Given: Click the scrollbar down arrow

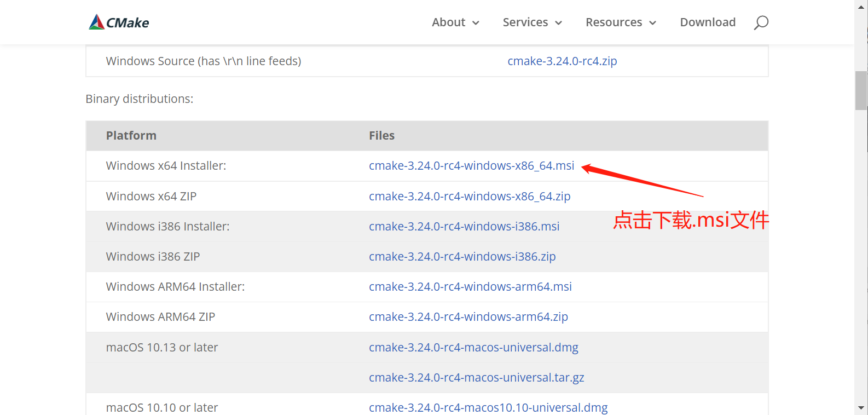Looking at the screenshot, I should [861, 408].
